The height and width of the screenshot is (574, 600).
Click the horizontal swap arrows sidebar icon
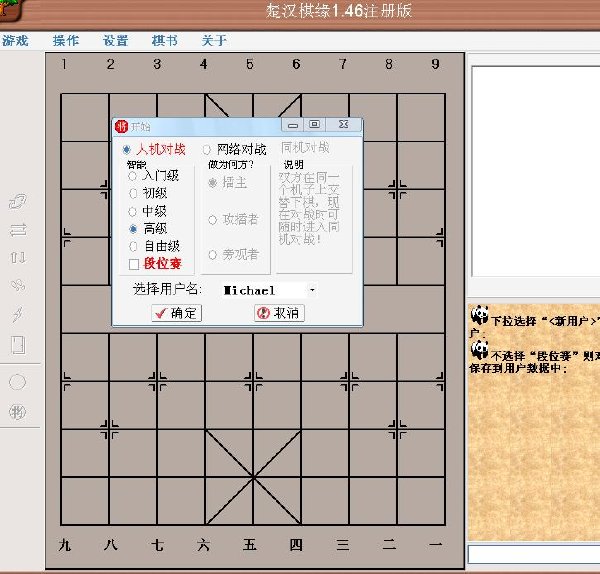coord(18,230)
